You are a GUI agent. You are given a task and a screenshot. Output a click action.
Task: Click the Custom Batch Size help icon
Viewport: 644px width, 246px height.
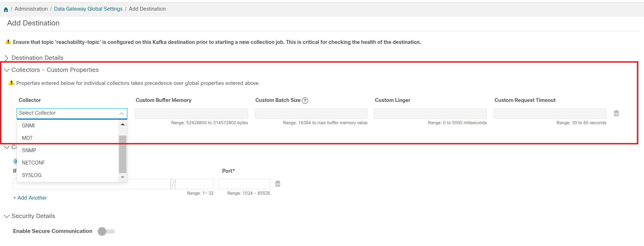[x=305, y=101]
